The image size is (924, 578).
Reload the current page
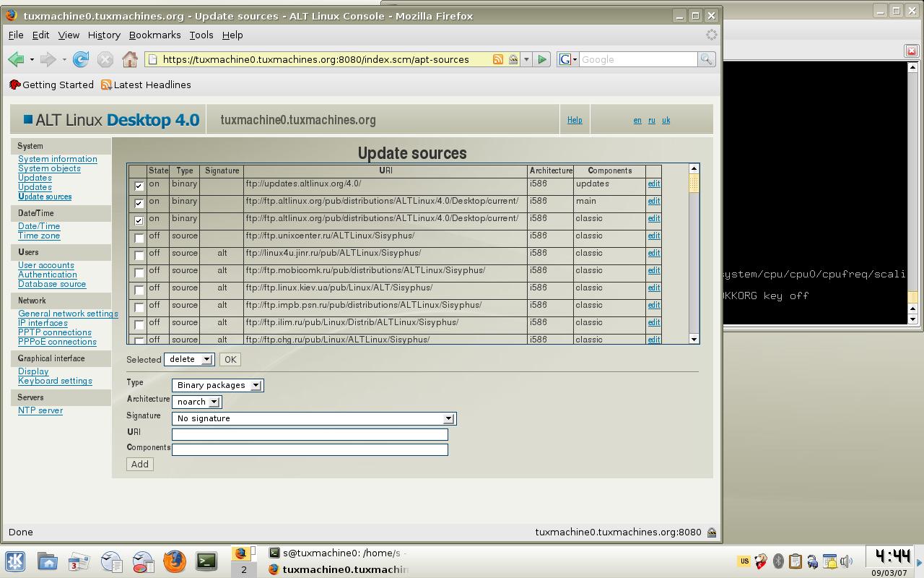coord(81,60)
